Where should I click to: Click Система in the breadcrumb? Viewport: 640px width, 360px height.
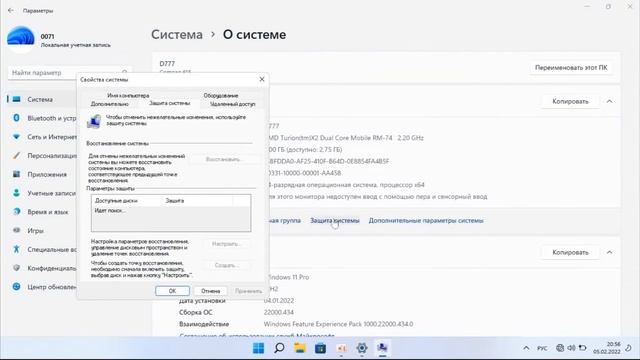click(177, 35)
